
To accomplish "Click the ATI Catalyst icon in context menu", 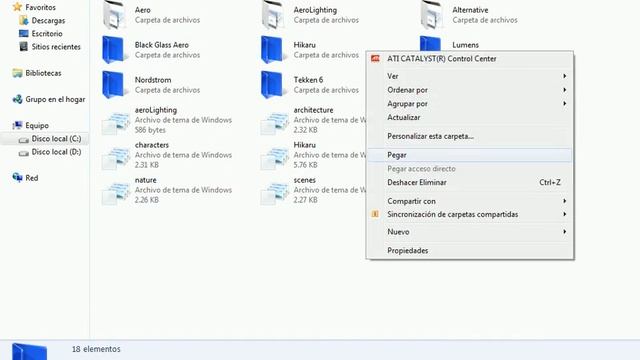I will click(375, 59).
